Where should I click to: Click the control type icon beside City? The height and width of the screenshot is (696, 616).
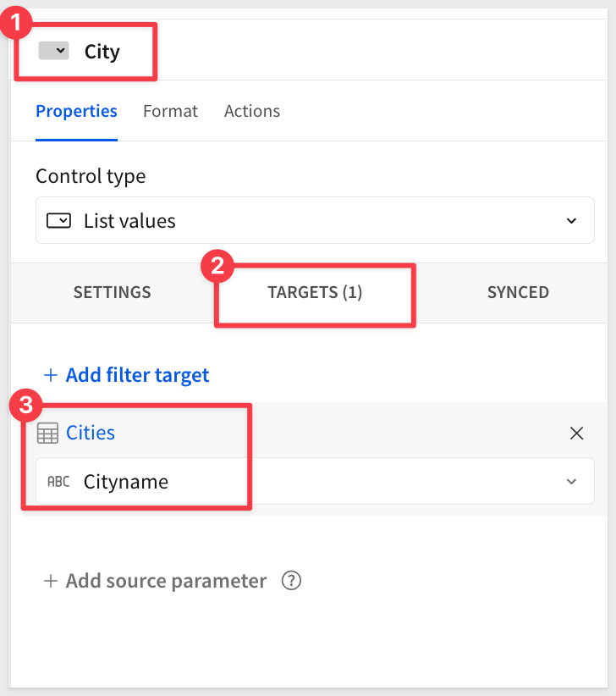[53, 52]
